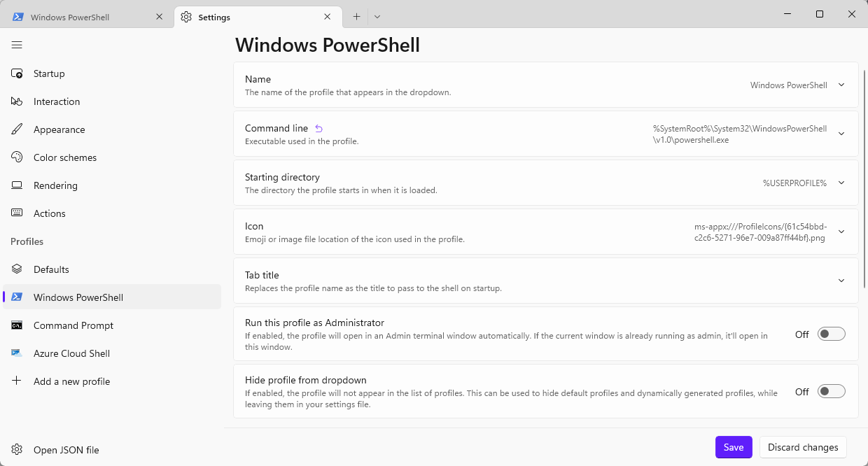Screen dimensions: 868x466
Task: Select the Appearance brush icon
Action: pyautogui.click(x=17, y=129)
